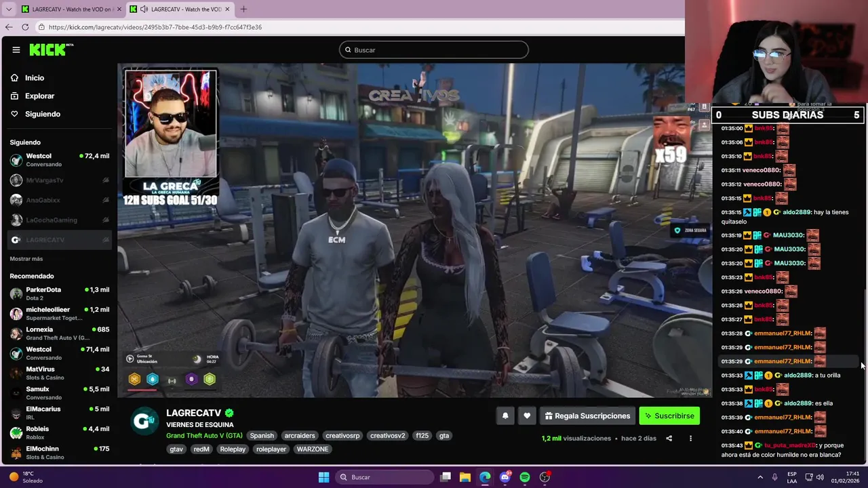Go to Inicio in the sidebar

(x=35, y=78)
